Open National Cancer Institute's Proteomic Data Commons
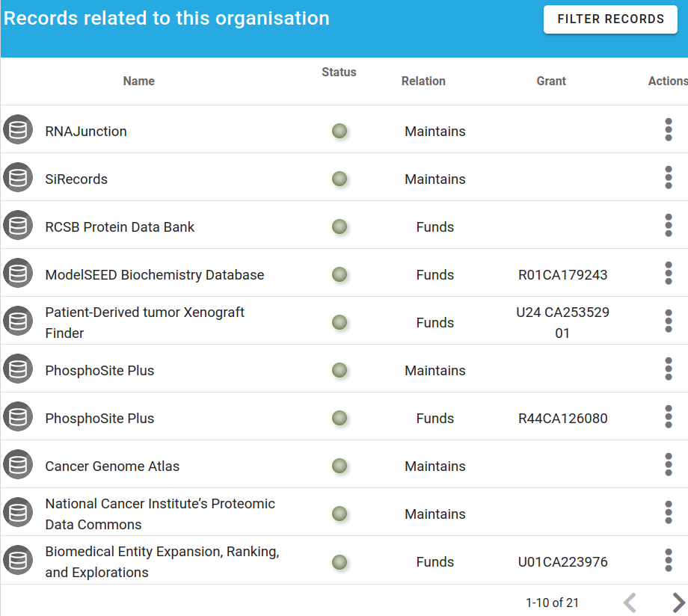 160,514
